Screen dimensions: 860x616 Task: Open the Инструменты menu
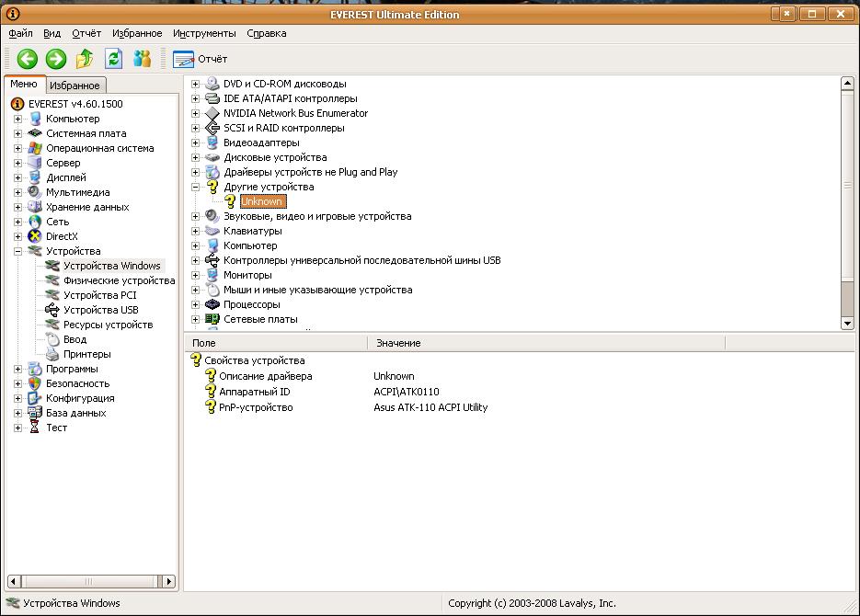coord(204,33)
